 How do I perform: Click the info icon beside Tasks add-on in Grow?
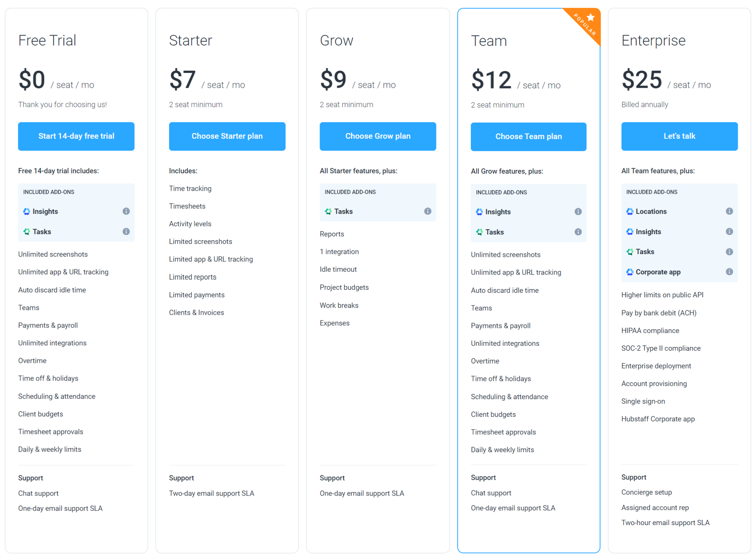(x=428, y=211)
